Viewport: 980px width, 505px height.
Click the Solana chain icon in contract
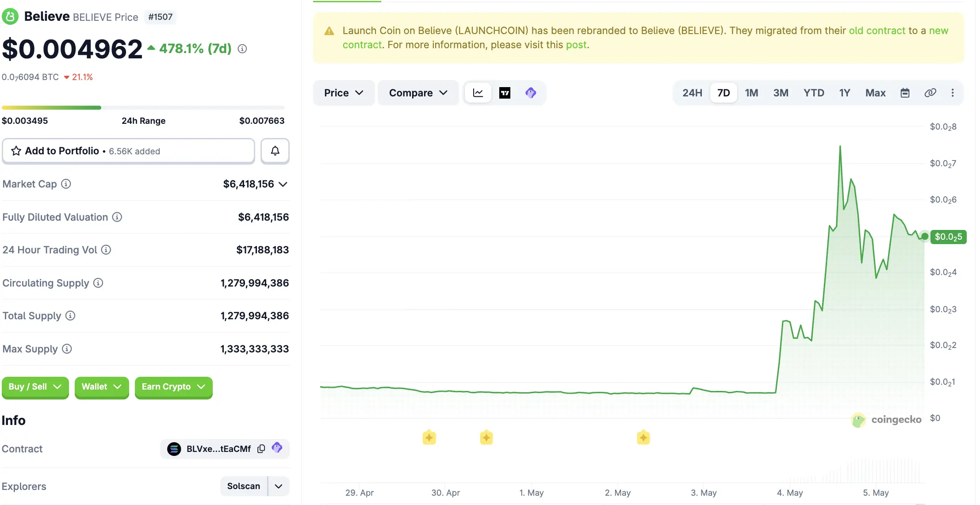174,449
